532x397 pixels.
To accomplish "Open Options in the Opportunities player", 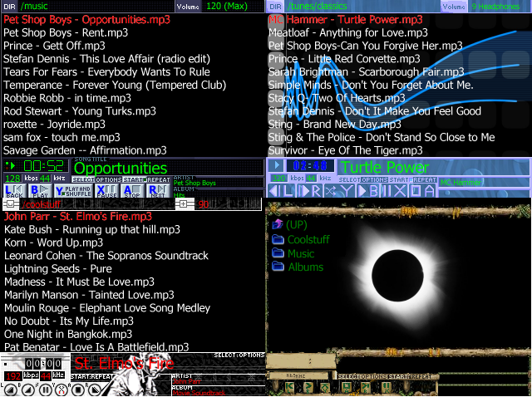I will pos(109,179).
